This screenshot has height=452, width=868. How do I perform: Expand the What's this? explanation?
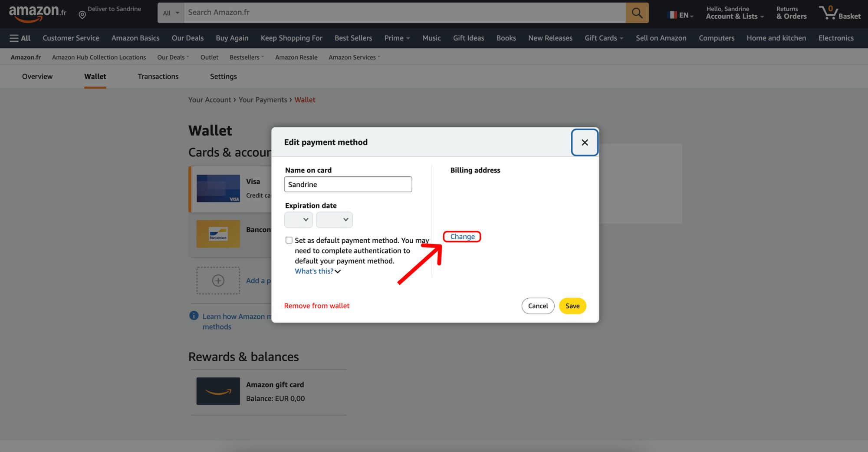point(318,271)
